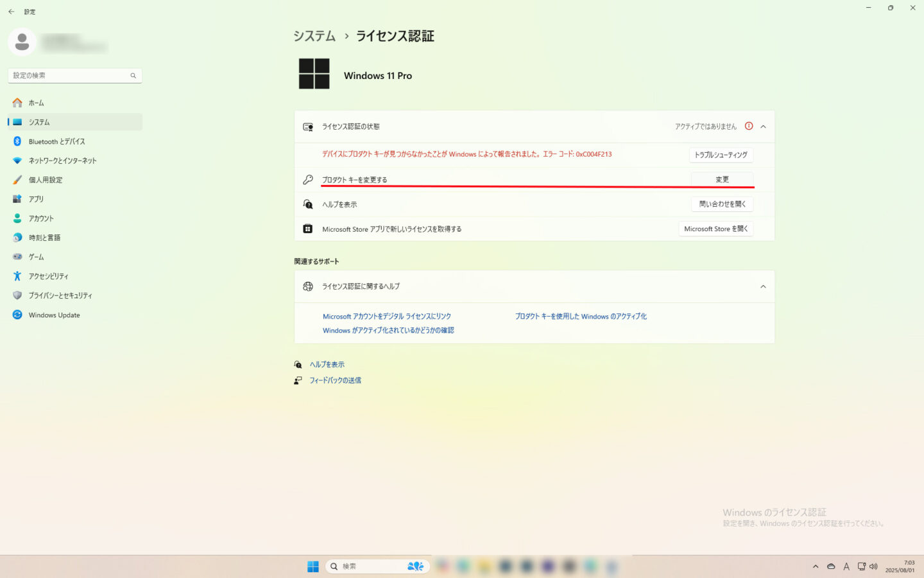The image size is (924, 578).
Task: Show hidden tray icons chevron
Action: click(816, 566)
